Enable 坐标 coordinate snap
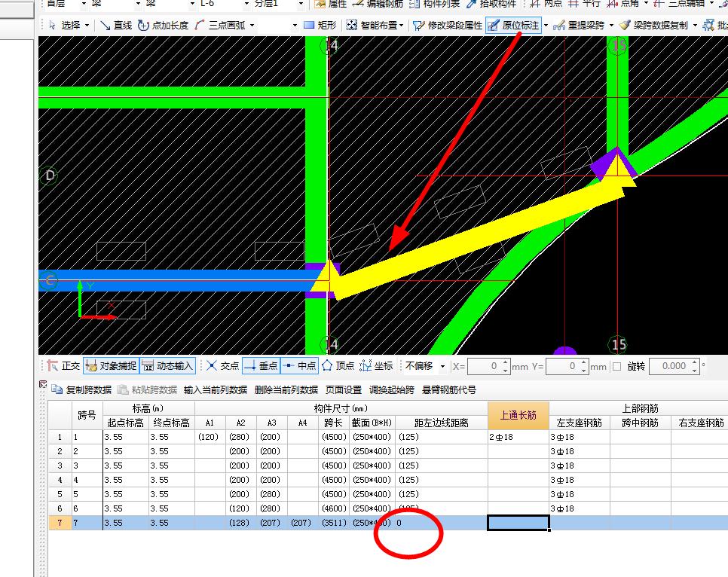Image resolution: width=728 pixels, height=577 pixels. pos(377,366)
